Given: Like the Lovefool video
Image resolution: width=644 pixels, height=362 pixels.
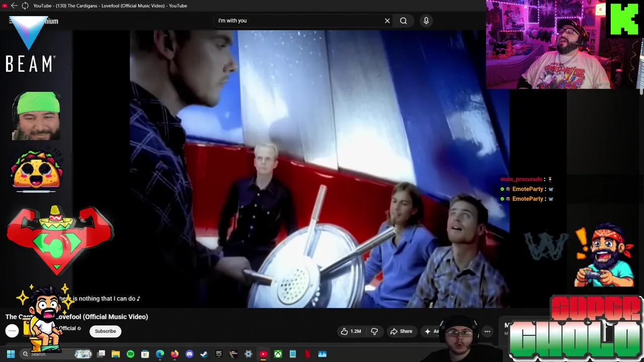Looking at the screenshot, I should (351, 331).
